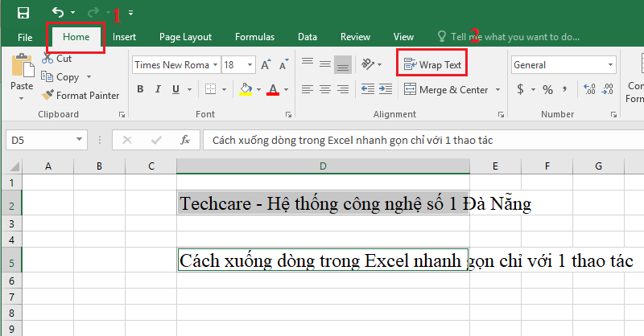644x336 pixels.
Task: Click Top Align icon
Action: [x=308, y=64]
